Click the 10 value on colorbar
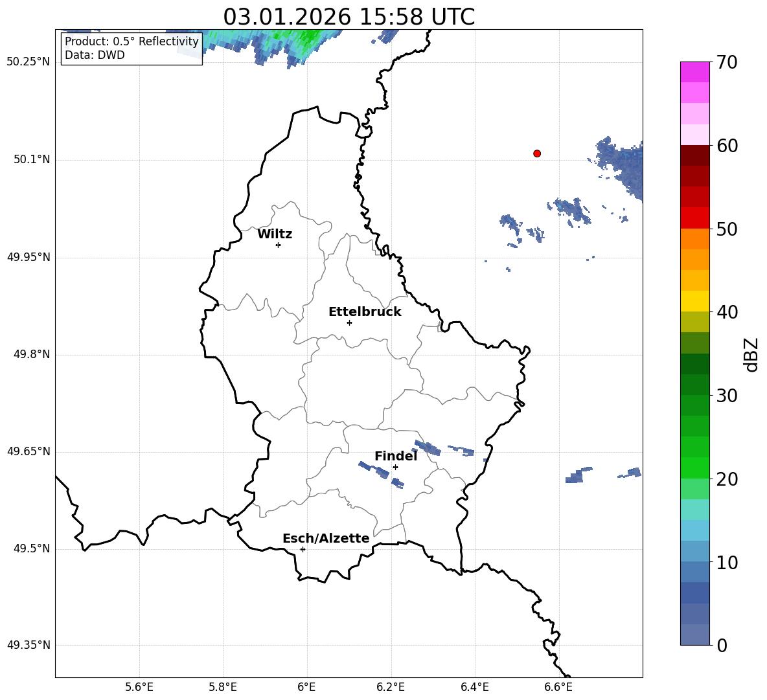 tap(726, 562)
